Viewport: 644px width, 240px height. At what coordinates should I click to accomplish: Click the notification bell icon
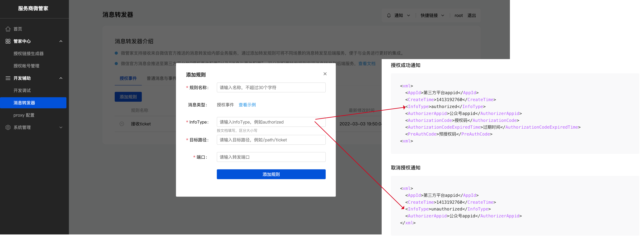click(389, 16)
